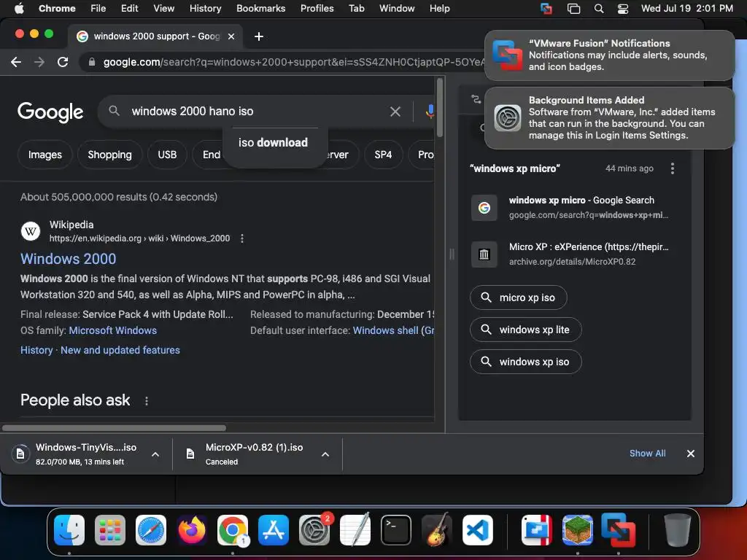Viewport: 747px width, 560px height.
Task: Open the File menu
Action: [x=98, y=9]
